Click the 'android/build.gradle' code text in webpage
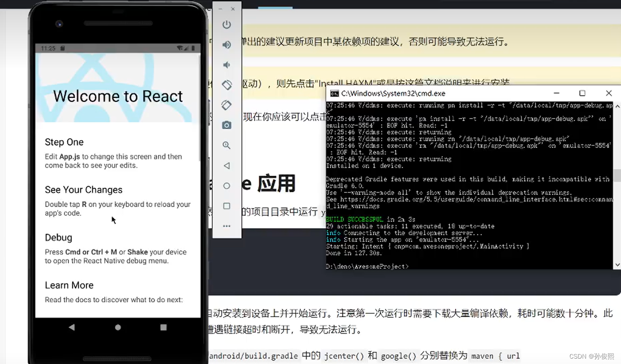The width and height of the screenshot is (621, 364). click(x=253, y=356)
